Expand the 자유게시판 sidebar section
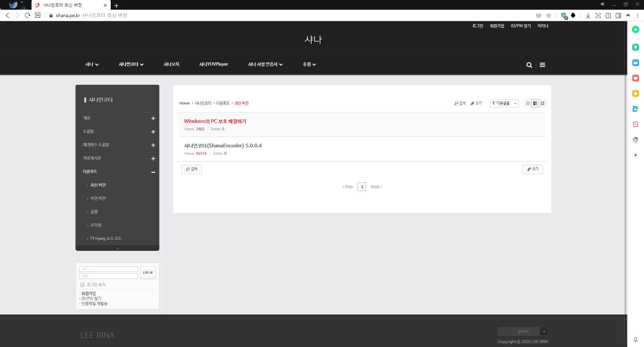Viewport: 644px width, 347px height. coord(153,158)
